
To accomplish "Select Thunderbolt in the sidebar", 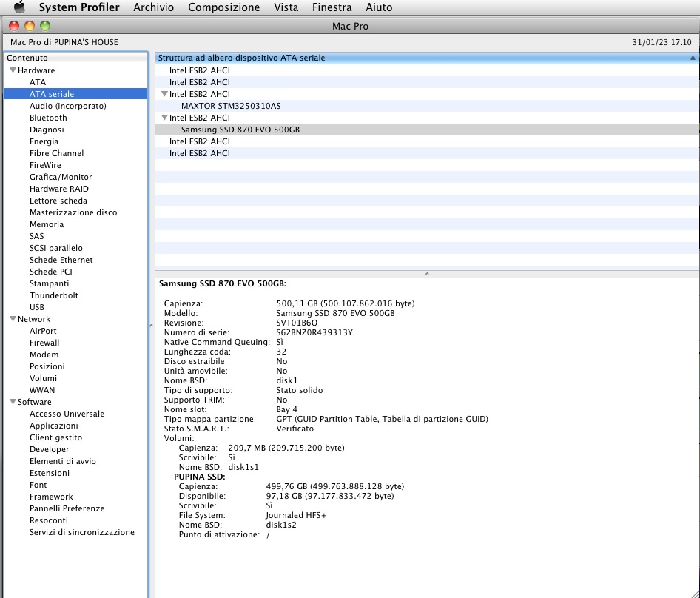I will (x=53, y=295).
